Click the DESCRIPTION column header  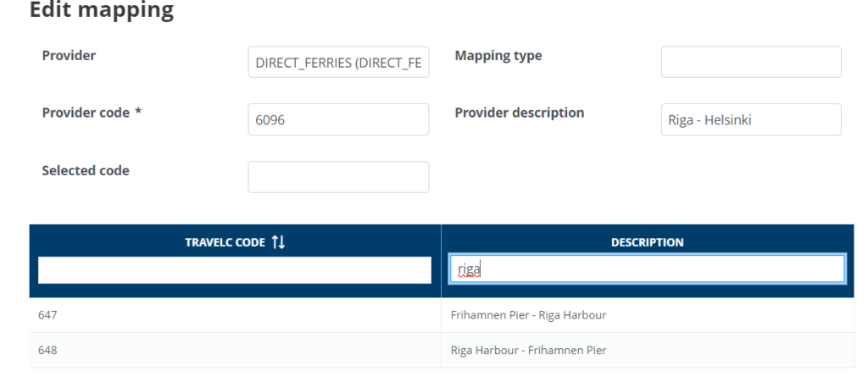tap(647, 242)
